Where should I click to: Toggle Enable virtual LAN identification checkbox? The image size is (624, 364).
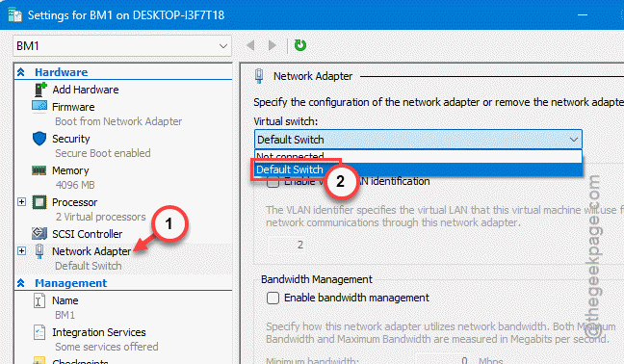click(x=273, y=182)
